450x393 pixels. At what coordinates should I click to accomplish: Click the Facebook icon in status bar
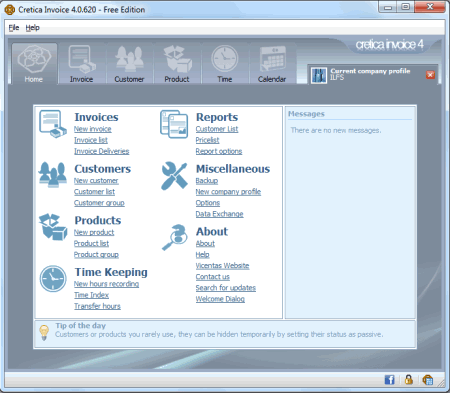point(389,380)
